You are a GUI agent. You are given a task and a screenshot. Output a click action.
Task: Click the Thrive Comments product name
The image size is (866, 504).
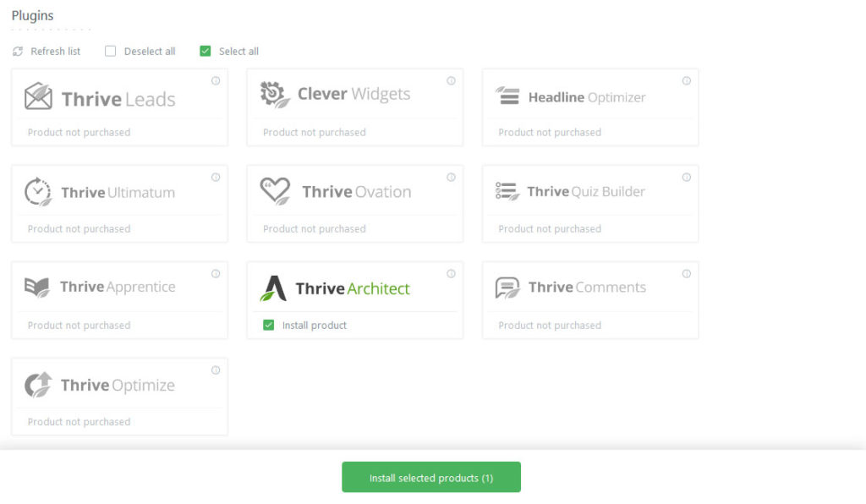pyautogui.click(x=587, y=287)
